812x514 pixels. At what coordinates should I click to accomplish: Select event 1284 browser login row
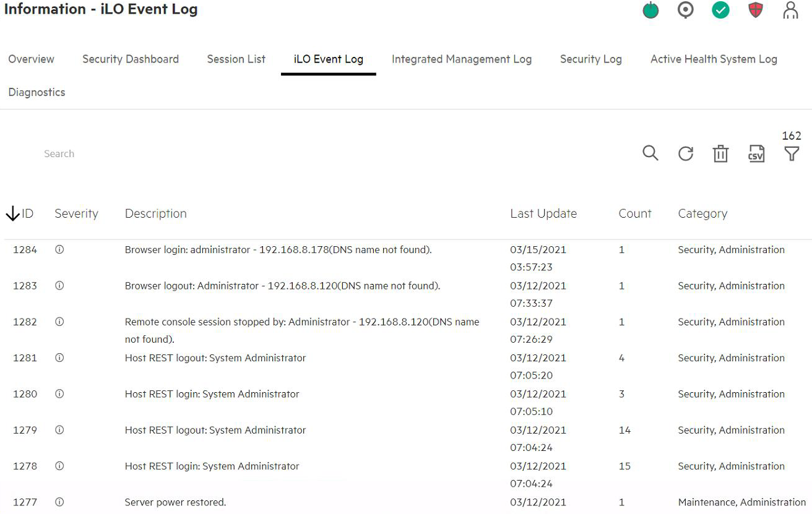point(278,250)
